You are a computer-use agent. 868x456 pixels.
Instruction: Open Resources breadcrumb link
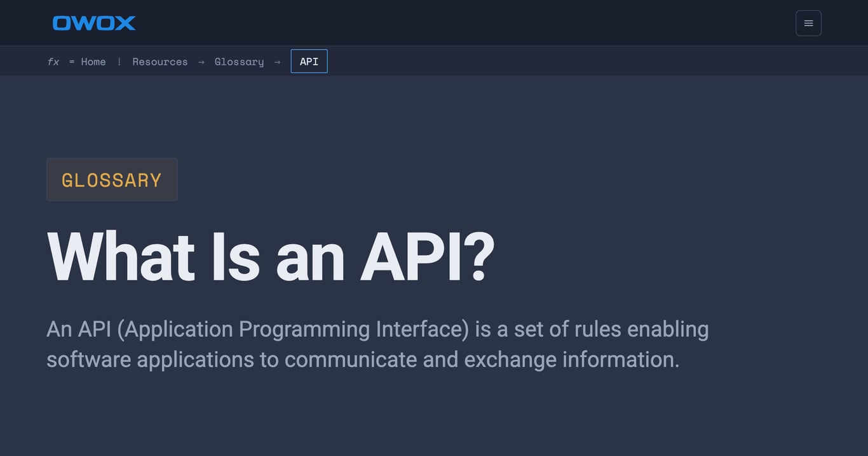[x=160, y=62]
